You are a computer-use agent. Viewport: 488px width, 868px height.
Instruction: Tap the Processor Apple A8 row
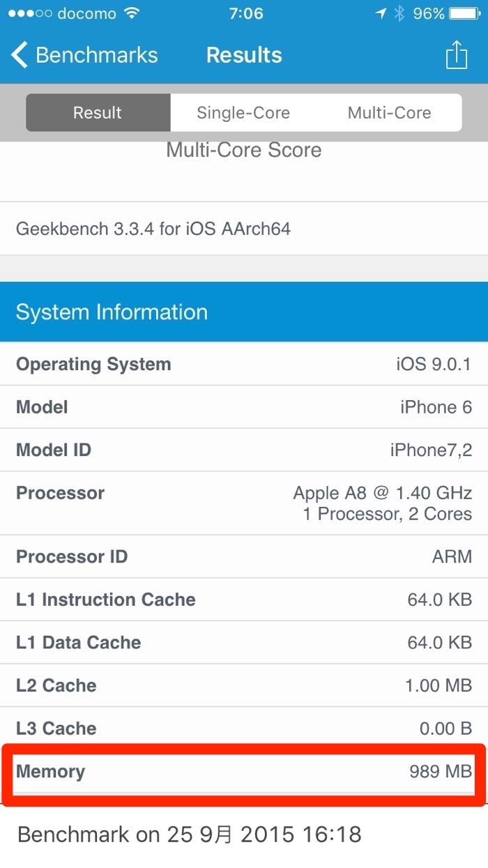244,503
